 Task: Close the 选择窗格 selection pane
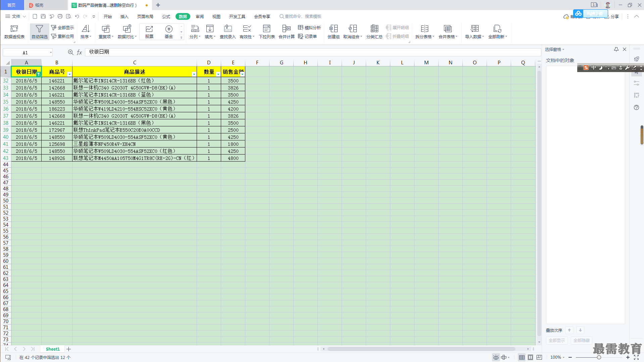click(x=625, y=49)
